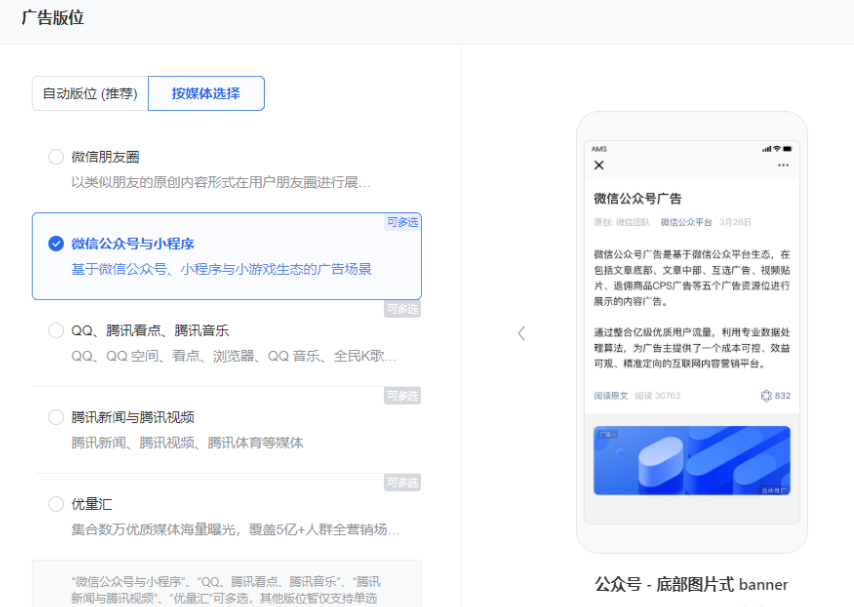The image size is (854, 607).
Task: Click the AMS label in preview status bar
Action: point(600,148)
